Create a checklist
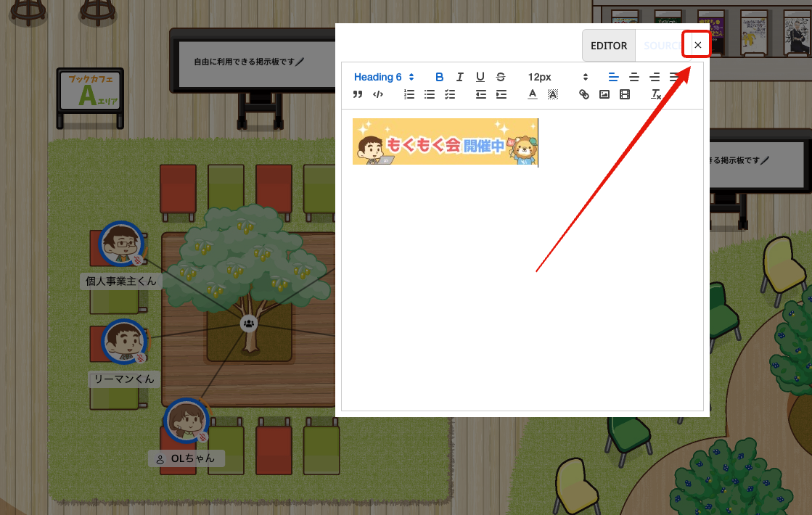This screenshot has height=515, width=812. [449, 94]
